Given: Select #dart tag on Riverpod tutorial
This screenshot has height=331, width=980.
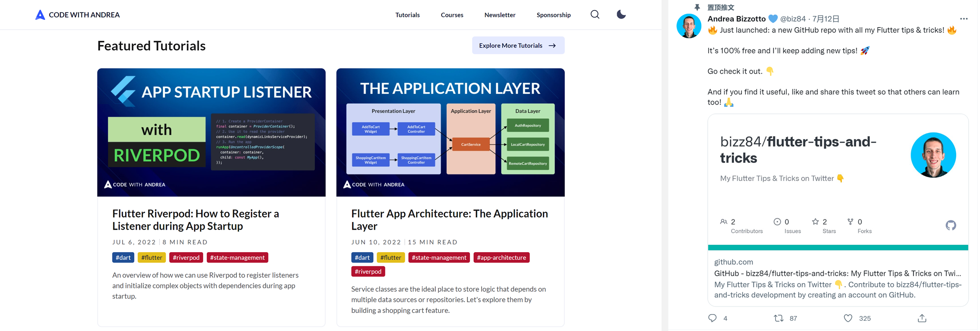Looking at the screenshot, I should coord(123,257).
